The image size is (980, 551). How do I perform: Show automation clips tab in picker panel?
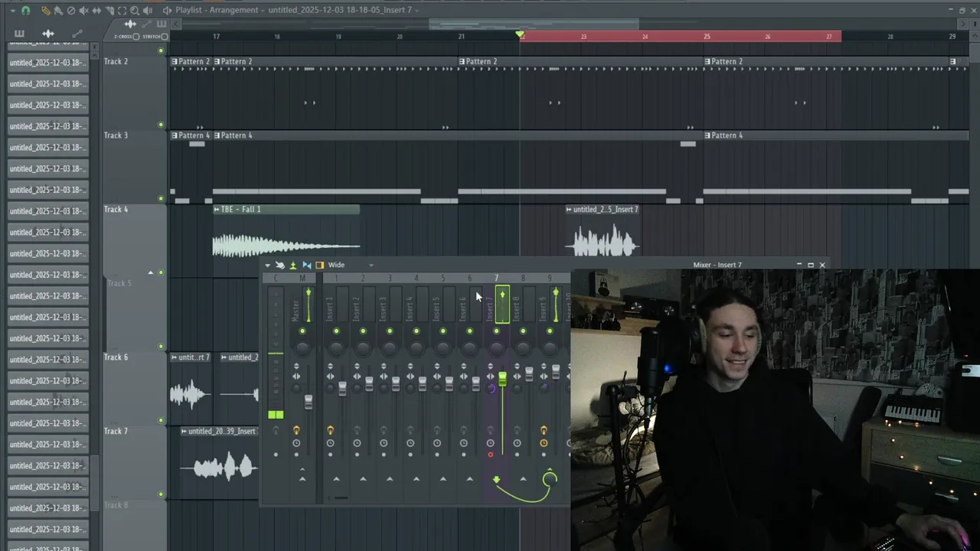click(77, 34)
